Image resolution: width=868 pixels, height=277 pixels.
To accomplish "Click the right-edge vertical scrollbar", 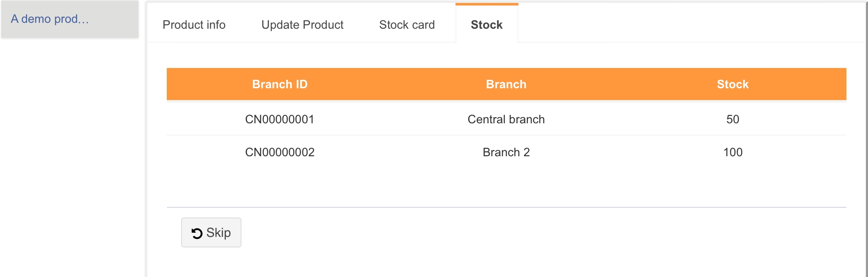I will tap(866, 139).
